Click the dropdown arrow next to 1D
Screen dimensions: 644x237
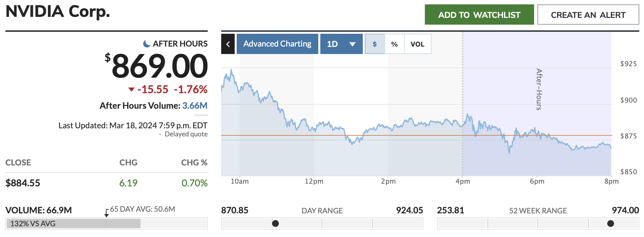coord(353,44)
